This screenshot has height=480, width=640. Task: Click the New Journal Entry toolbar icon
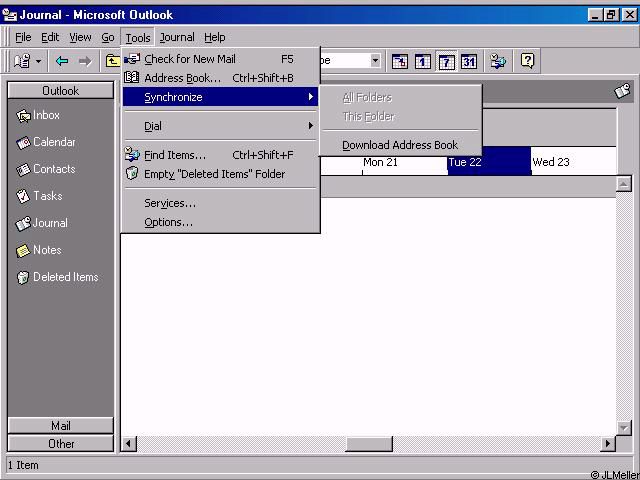(x=22, y=61)
